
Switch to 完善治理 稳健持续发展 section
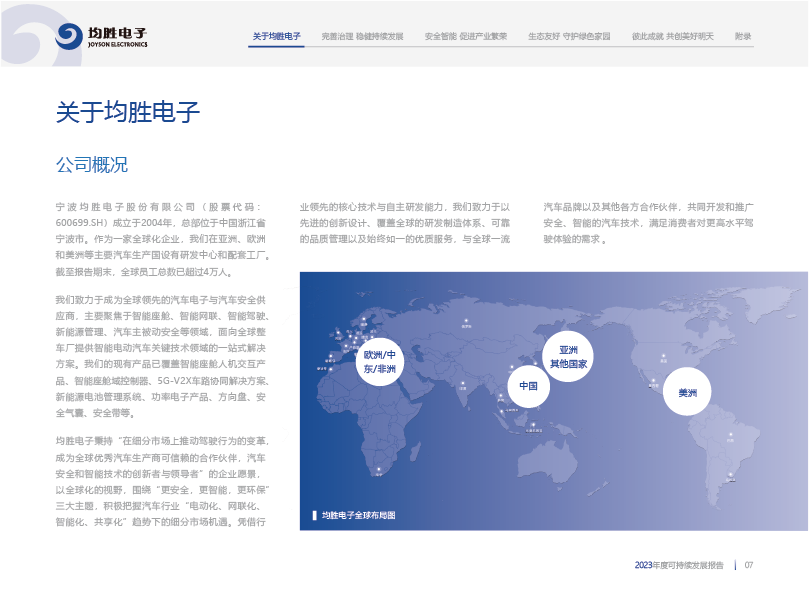[x=362, y=36]
